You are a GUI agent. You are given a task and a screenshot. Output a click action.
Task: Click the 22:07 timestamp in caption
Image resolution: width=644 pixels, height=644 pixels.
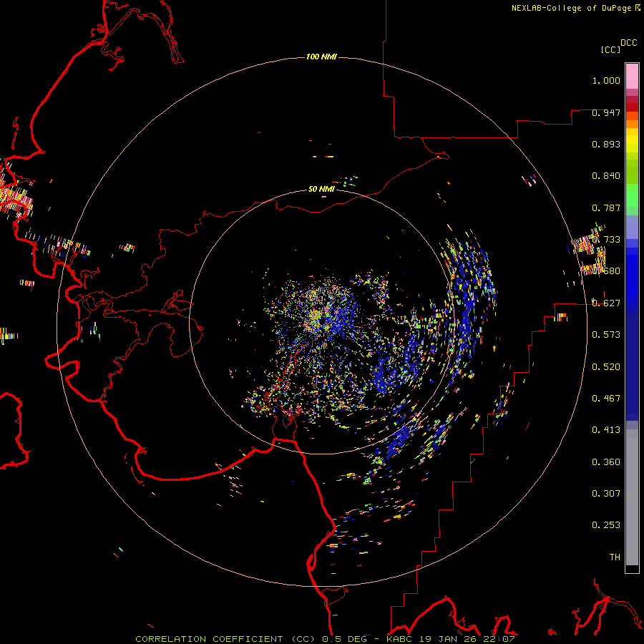pyautogui.click(x=499, y=639)
